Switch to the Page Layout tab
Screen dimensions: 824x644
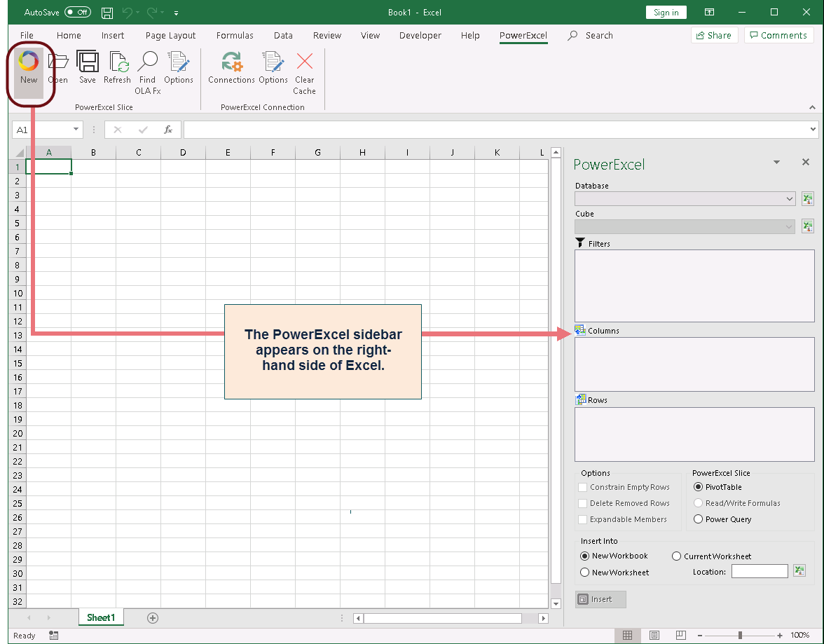click(170, 35)
